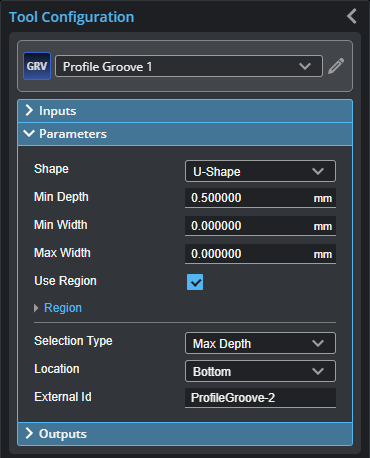The image size is (370, 458).
Task: Click the Region link text
Action: point(63,308)
